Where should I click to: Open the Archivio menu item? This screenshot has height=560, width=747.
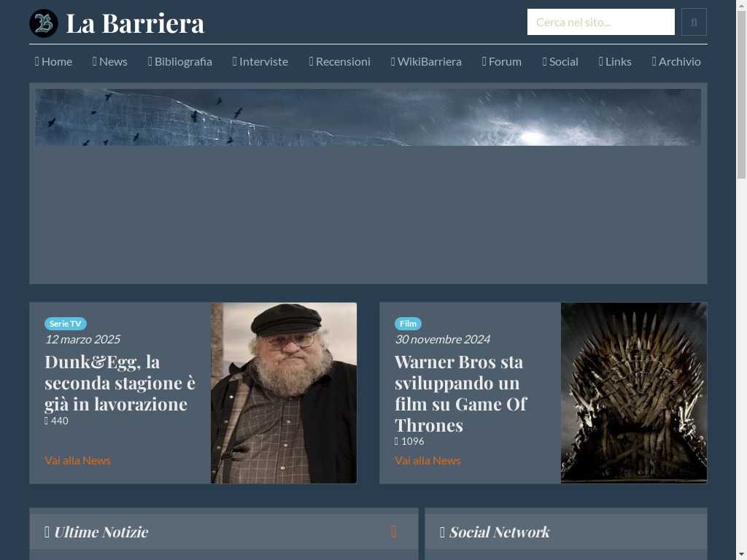[x=676, y=62]
